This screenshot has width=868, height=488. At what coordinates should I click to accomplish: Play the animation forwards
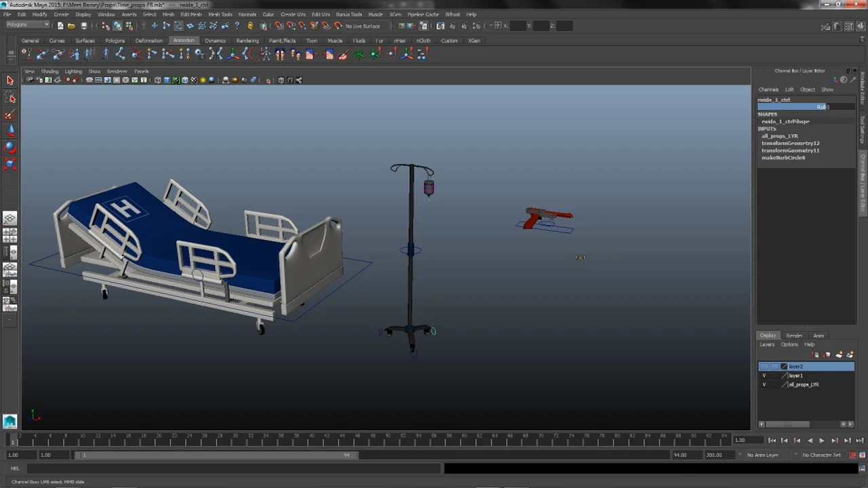click(x=822, y=441)
